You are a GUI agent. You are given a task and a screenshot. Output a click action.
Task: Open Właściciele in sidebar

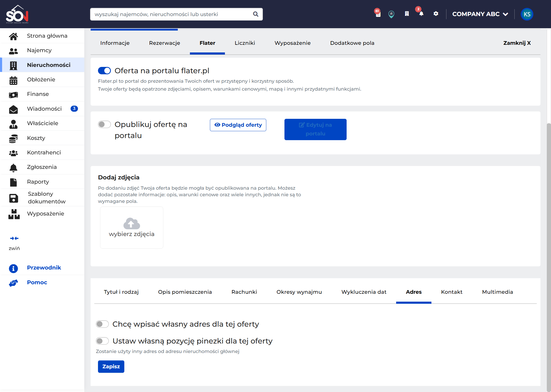pos(43,123)
